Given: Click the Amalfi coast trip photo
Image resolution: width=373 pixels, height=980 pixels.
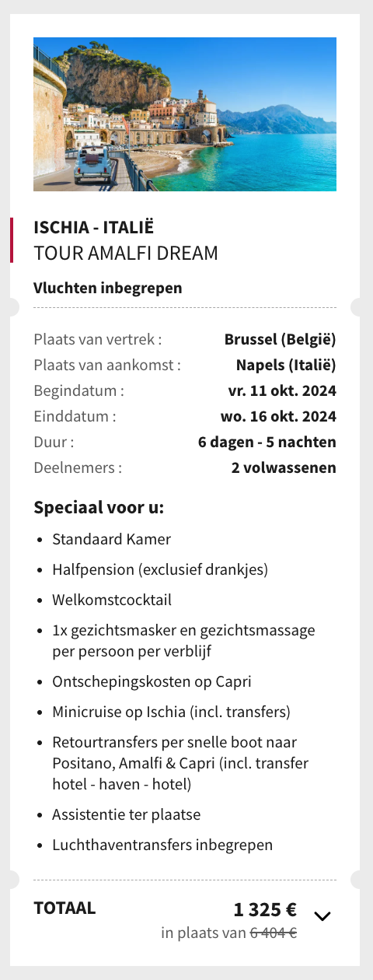Looking at the screenshot, I should click(185, 114).
